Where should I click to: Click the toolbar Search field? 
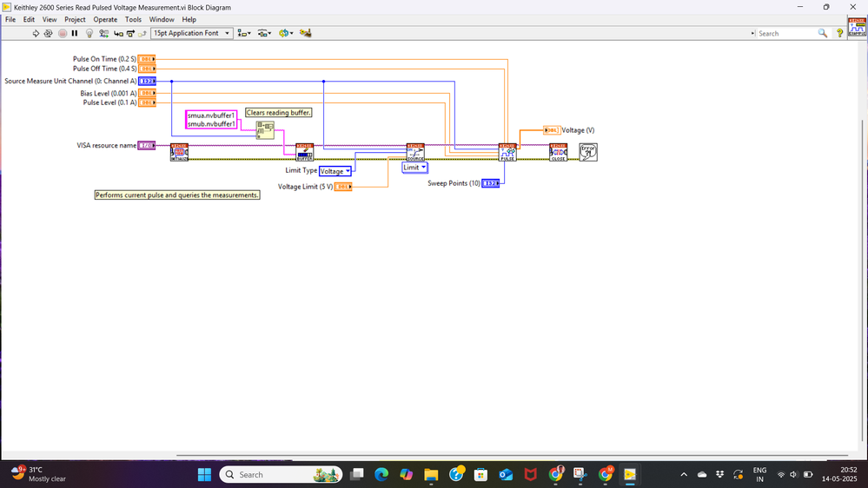pyautogui.click(x=786, y=33)
